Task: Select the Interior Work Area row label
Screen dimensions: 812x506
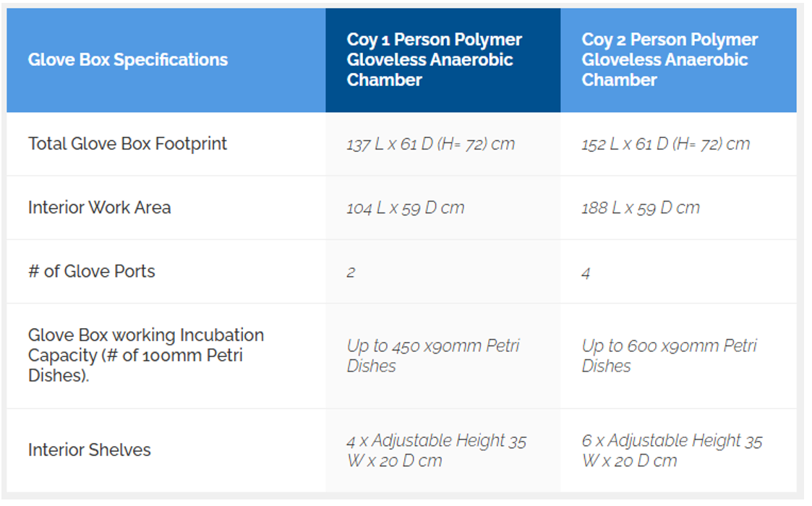Action: point(100,207)
